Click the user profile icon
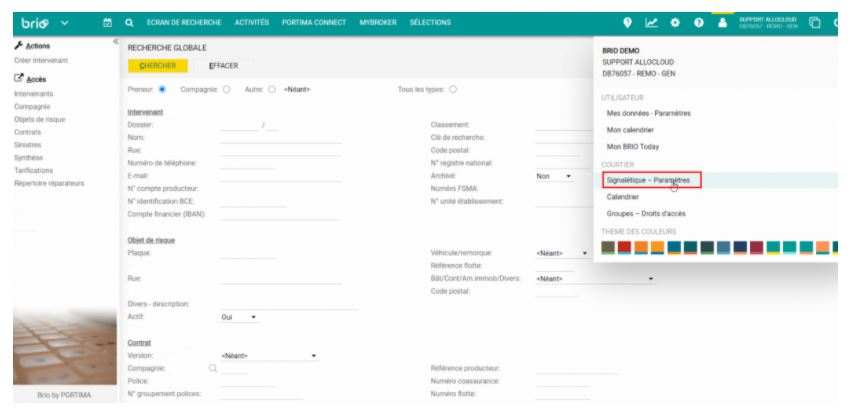Viewport: 851px width, 413px height. 720,21
